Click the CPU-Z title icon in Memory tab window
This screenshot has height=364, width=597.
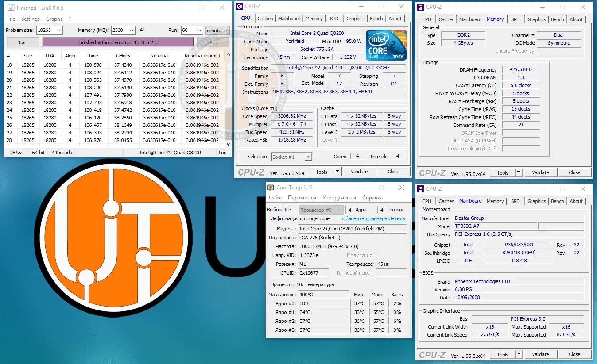pos(421,7)
